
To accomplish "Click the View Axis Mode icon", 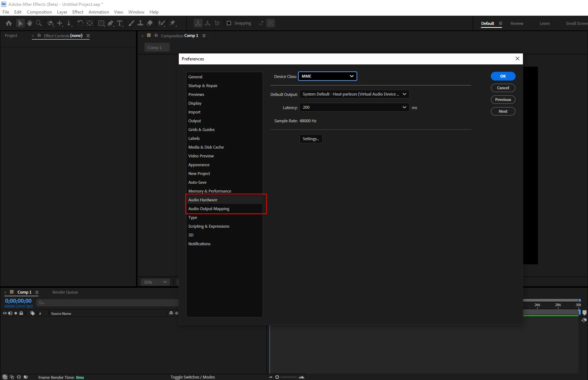I will pos(217,23).
